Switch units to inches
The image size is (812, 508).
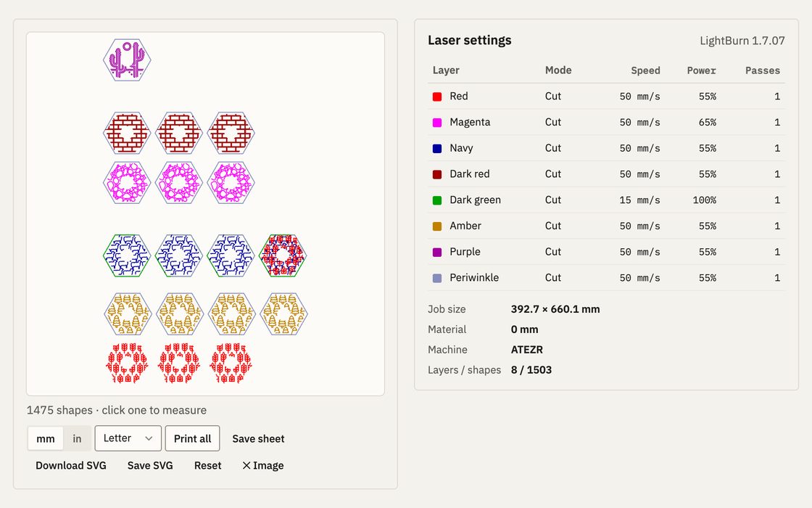pos(77,438)
